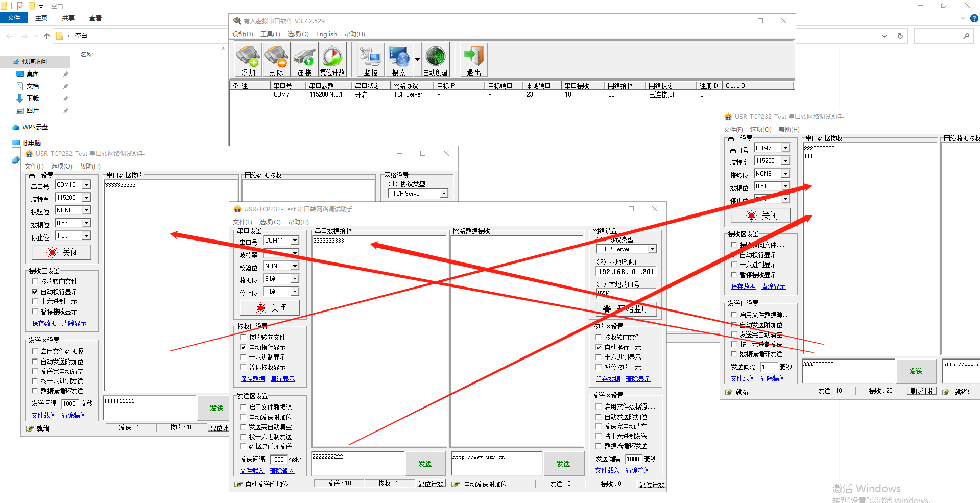This screenshot has width=980, height=503.
Task: Click the 添加 (Add) virtual serial port icon
Action: [248, 60]
